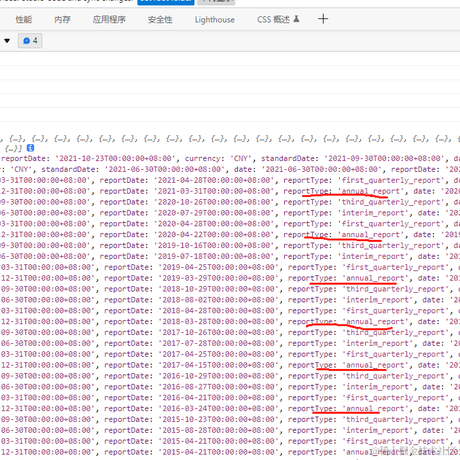Viewport: 460px width, 460px height.
Task: Click reportDate value '2020-10-26T00:00:00+08:00'
Action: tap(214, 202)
